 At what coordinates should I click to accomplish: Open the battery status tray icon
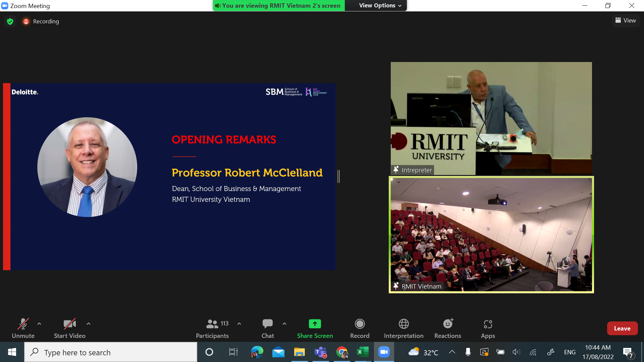[500, 352]
